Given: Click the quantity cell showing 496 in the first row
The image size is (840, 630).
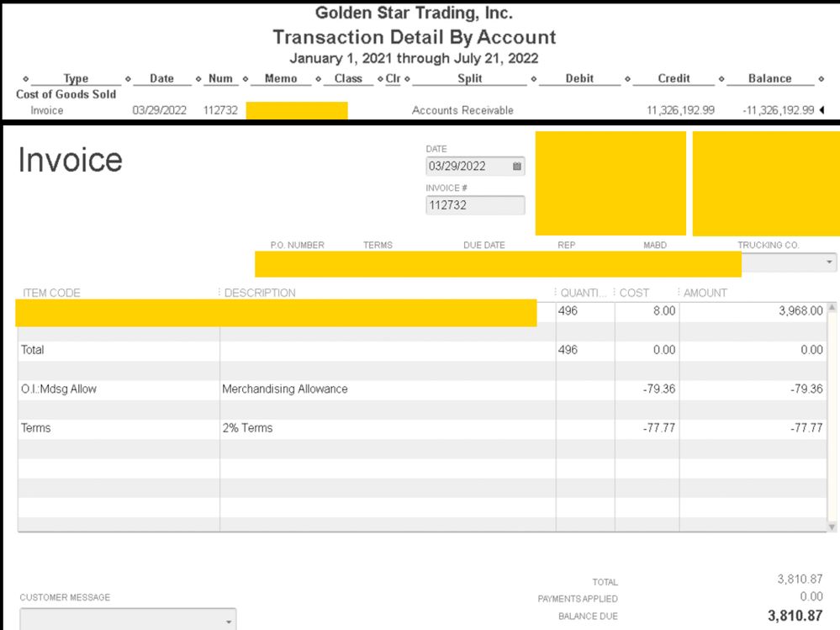Looking at the screenshot, I should (585, 310).
